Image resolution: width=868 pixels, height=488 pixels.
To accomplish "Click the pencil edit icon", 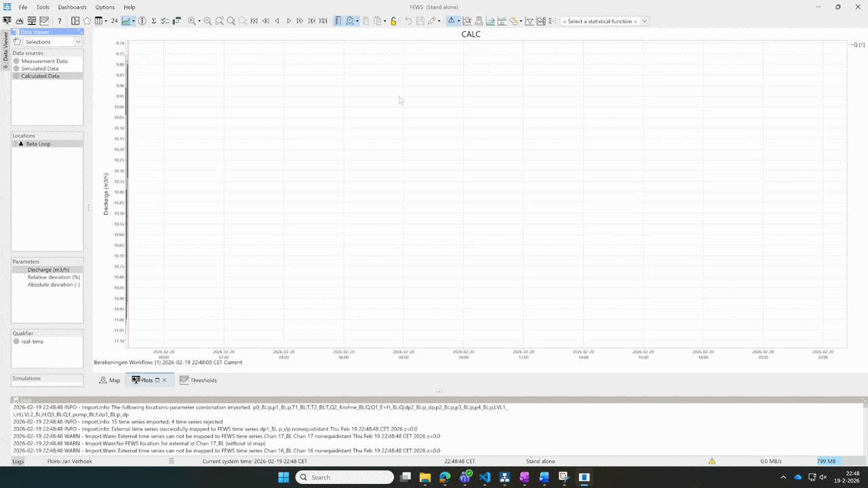I will [431, 21].
